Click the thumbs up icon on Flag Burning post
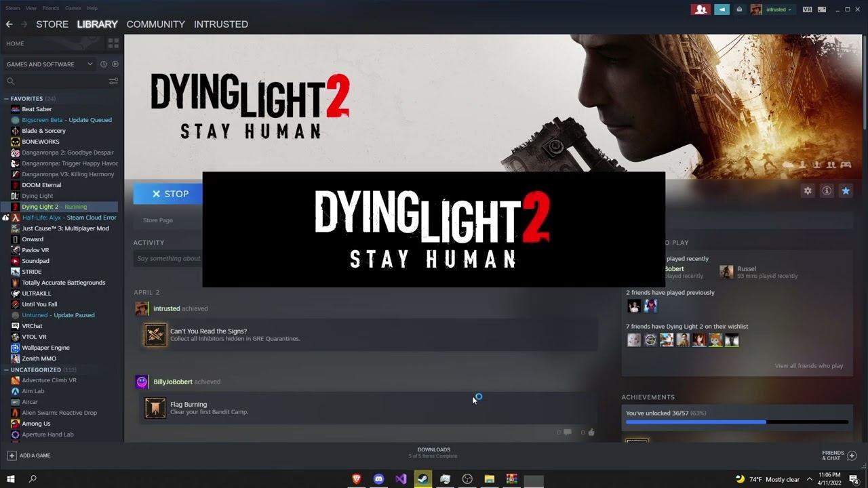 click(x=591, y=432)
